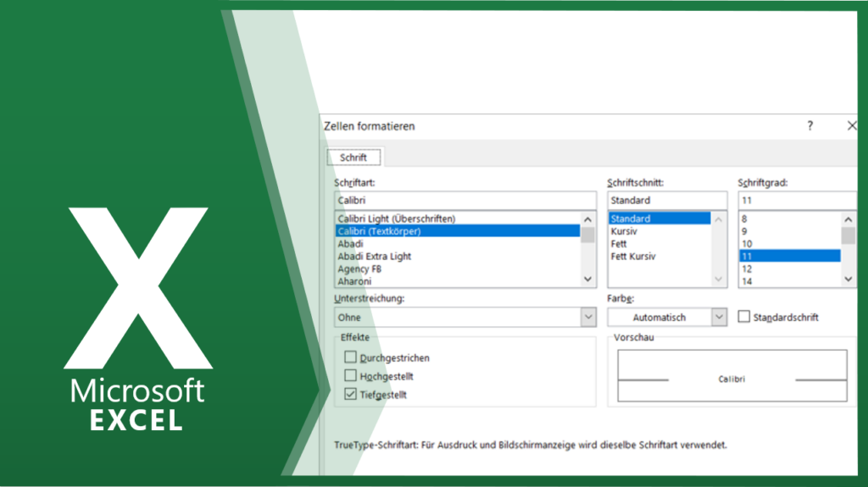Enable the Hochgestellt checkbox
The height and width of the screenshot is (487, 868).
tap(350, 376)
